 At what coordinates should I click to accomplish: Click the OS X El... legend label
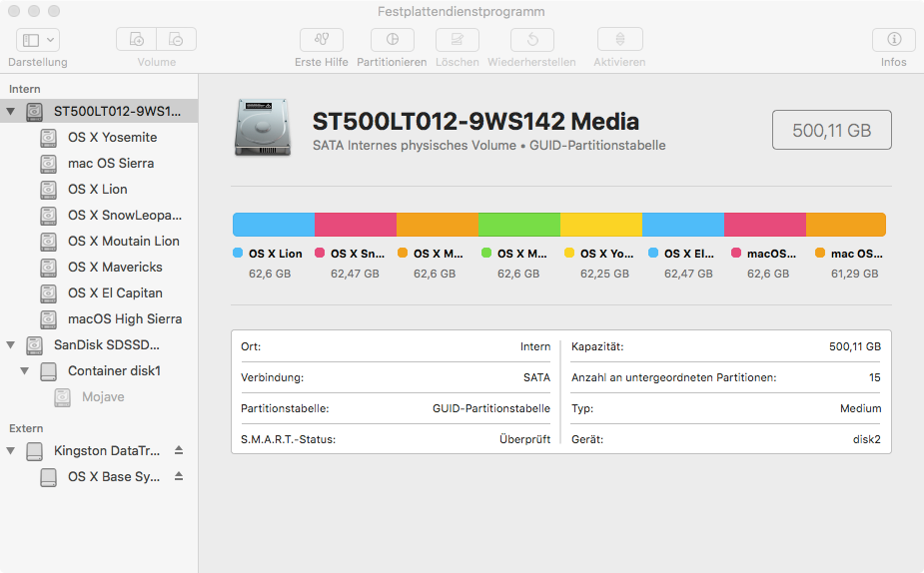click(689, 254)
